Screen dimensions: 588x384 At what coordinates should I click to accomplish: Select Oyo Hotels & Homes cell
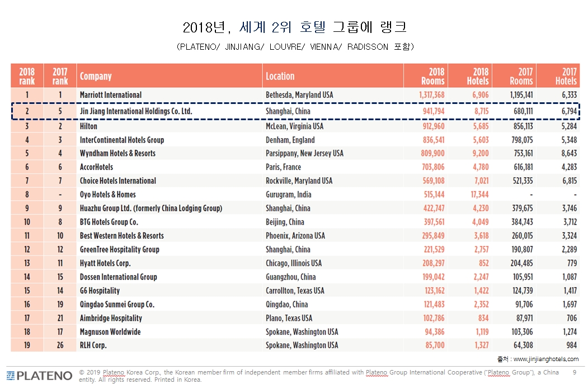(107, 195)
